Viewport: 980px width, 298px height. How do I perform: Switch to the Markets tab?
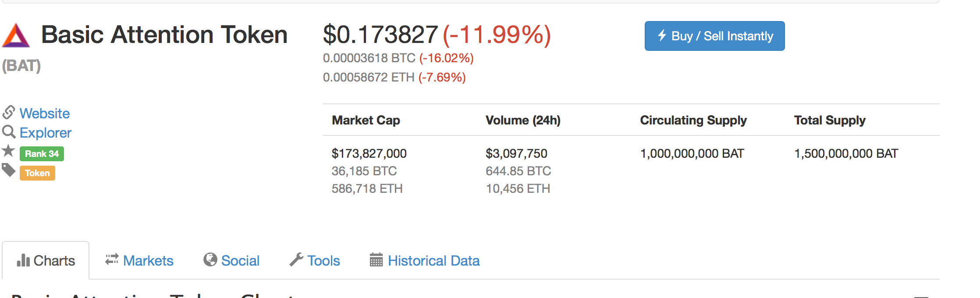tap(139, 261)
